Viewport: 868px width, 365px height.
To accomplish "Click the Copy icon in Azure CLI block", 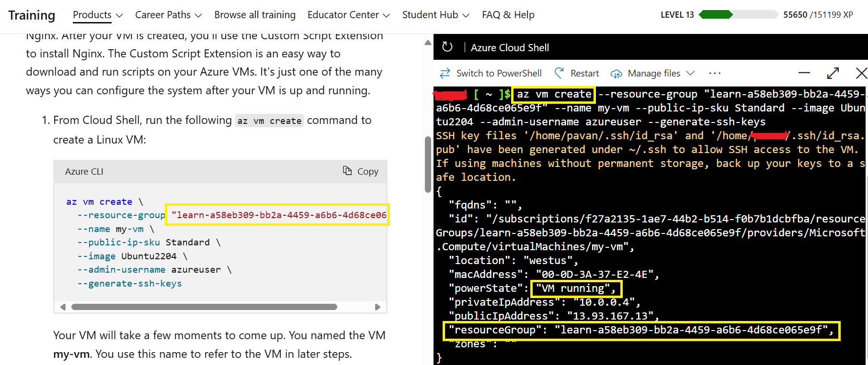I will (x=347, y=171).
